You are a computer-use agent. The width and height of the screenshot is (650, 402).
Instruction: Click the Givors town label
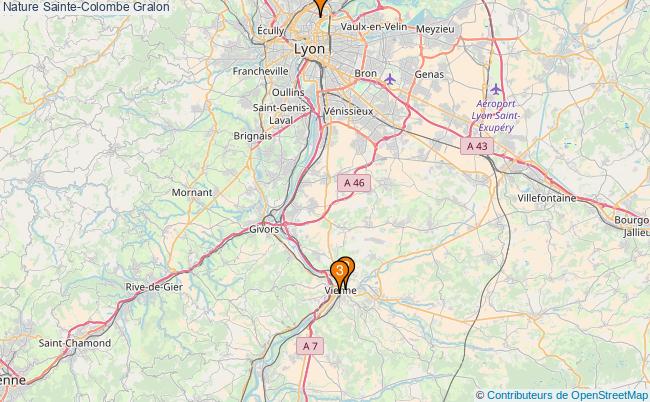[264, 229]
